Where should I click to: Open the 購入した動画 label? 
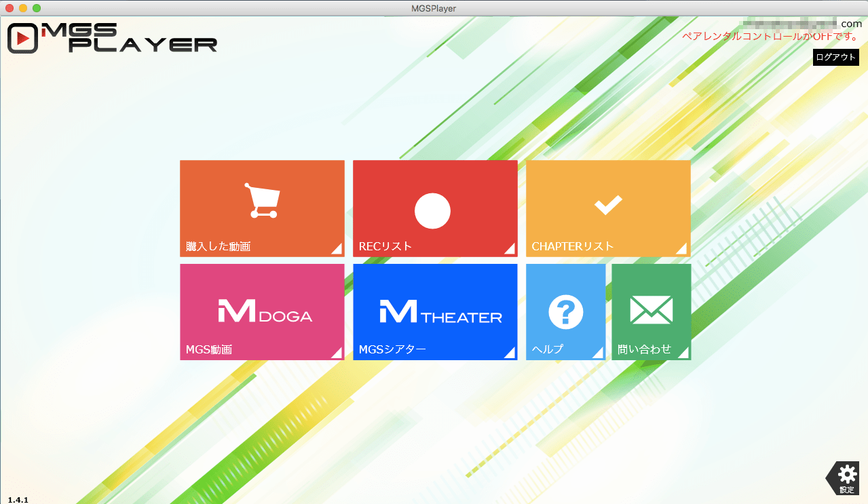(219, 246)
